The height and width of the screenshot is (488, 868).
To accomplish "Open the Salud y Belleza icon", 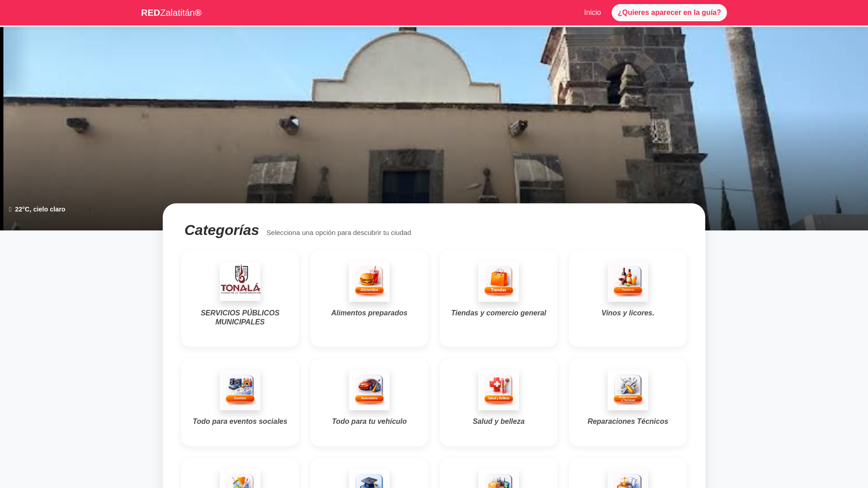I will tap(498, 389).
